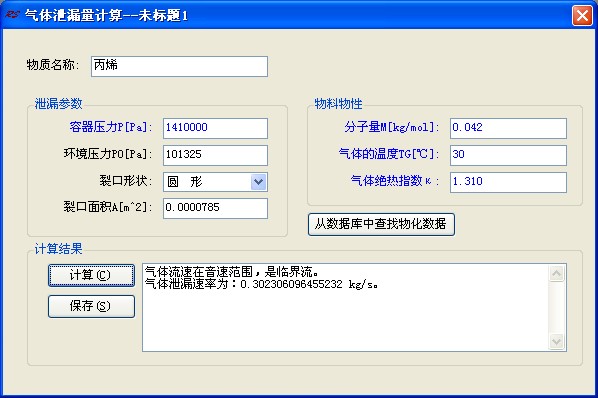Click the 气体绝热指数κ label
Image resolution: width=598 pixels, height=398 pixels.
pos(395,181)
